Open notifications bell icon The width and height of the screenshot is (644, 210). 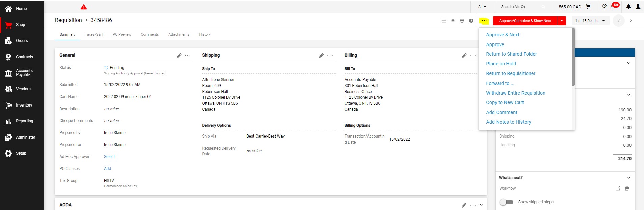pyautogui.click(x=628, y=6)
